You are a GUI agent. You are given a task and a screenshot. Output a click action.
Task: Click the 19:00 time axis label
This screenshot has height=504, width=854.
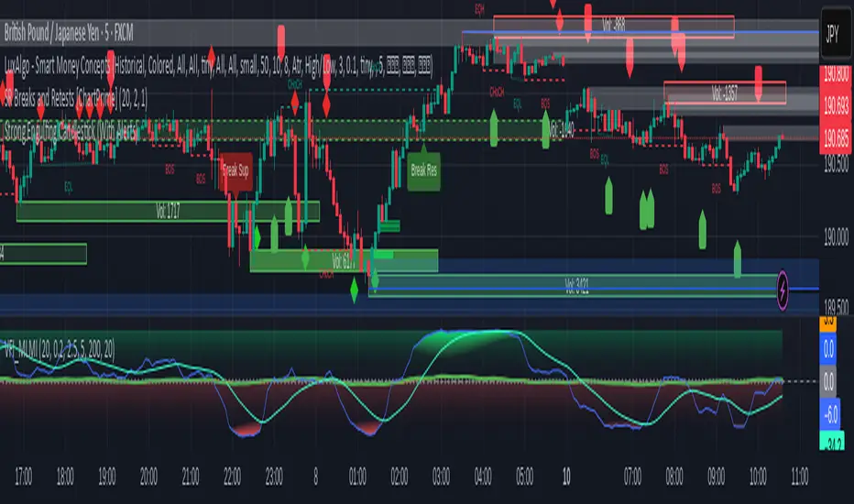(x=106, y=477)
